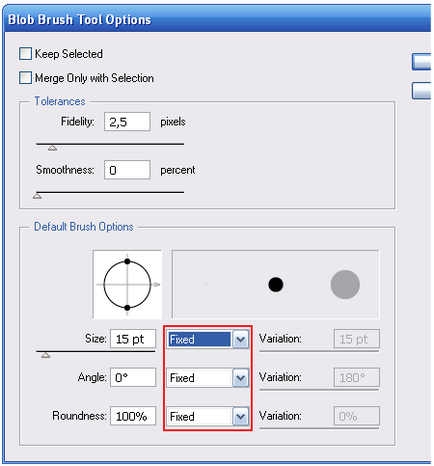This screenshot has width=434, height=466.
Task: Click the top dialog button at right edge
Action: pos(422,62)
